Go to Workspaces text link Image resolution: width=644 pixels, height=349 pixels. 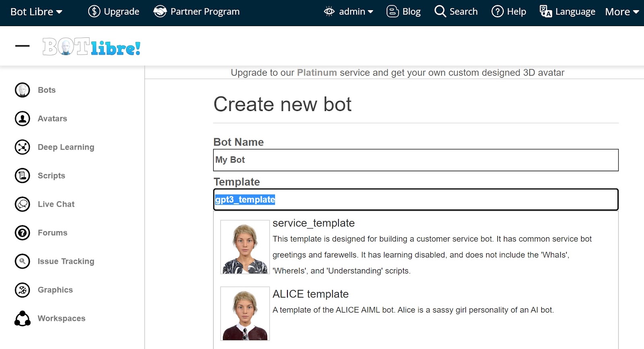click(x=62, y=318)
